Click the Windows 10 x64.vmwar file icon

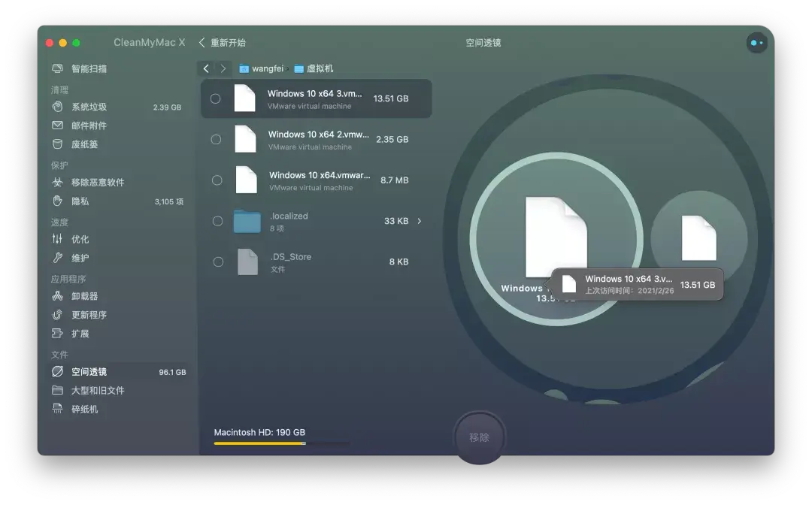coord(246,180)
